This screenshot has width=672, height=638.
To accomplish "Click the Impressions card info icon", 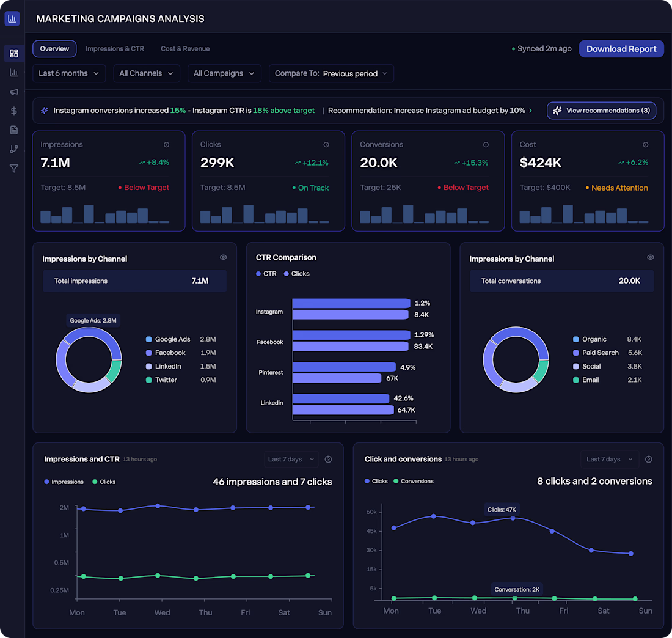I will pyautogui.click(x=166, y=145).
